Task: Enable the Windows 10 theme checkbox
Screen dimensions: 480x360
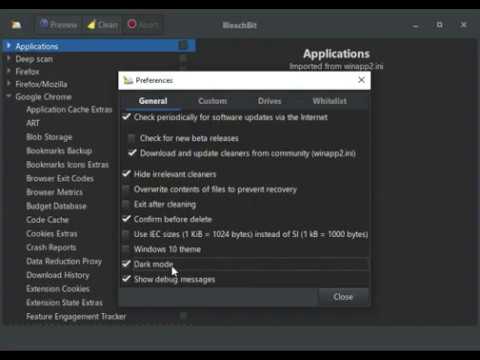Action: click(126, 249)
